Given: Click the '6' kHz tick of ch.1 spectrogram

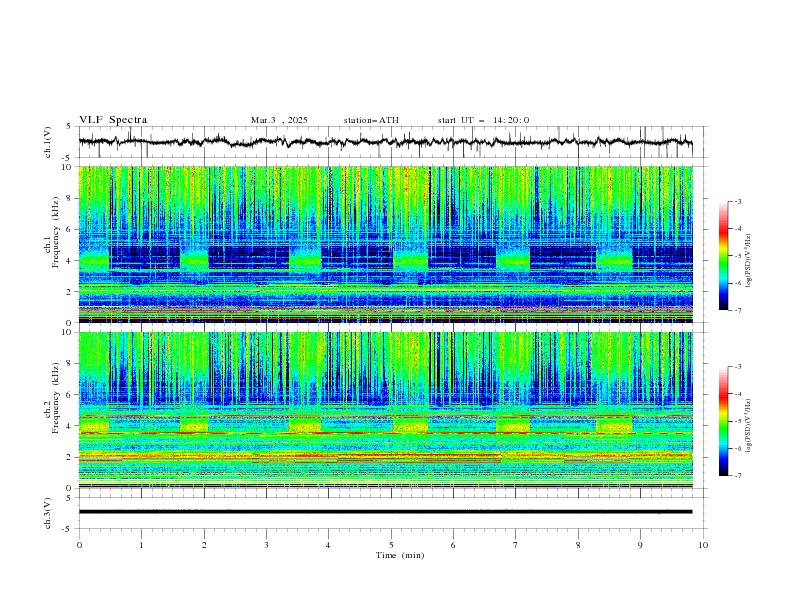Looking at the screenshot, I should click(70, 230).
